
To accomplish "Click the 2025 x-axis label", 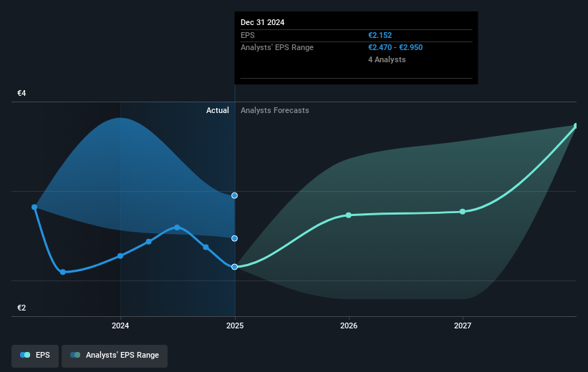I will tap(235, 325).
